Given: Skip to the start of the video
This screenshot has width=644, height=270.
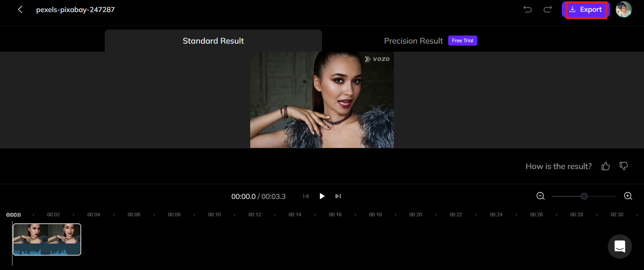Looking at the screenshot, I should [x=306, y=196].
